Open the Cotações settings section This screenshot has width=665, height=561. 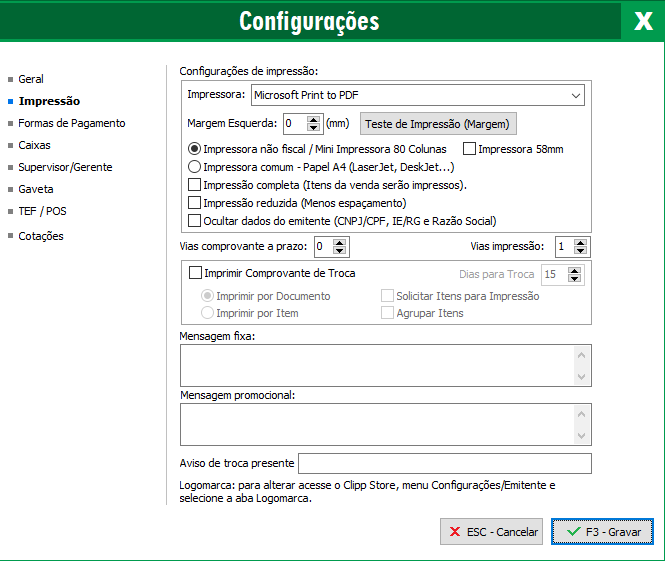click(x=40, y=236)
